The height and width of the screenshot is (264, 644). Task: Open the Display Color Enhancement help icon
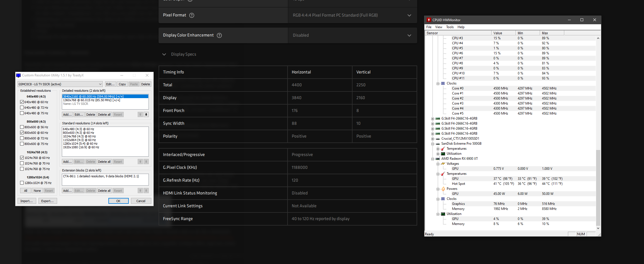point(219,35)
